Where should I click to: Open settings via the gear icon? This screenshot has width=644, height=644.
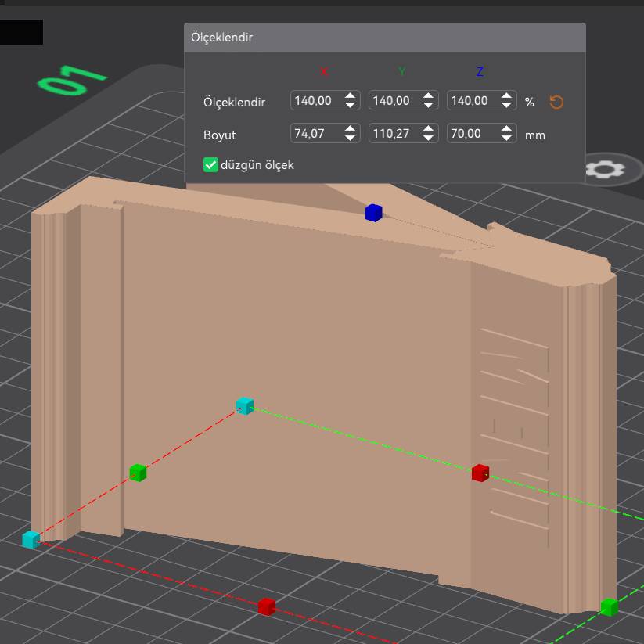click(x=605, y=169)
